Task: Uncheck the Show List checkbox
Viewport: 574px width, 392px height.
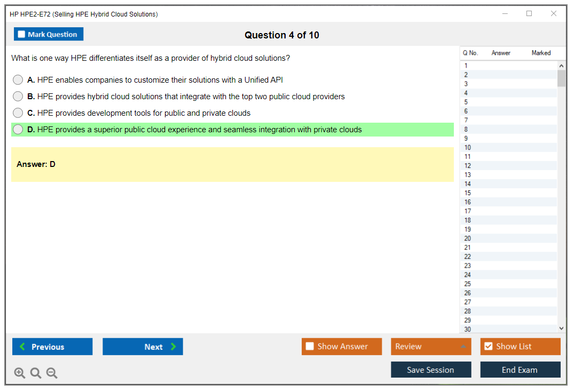Action: [488, 347]
